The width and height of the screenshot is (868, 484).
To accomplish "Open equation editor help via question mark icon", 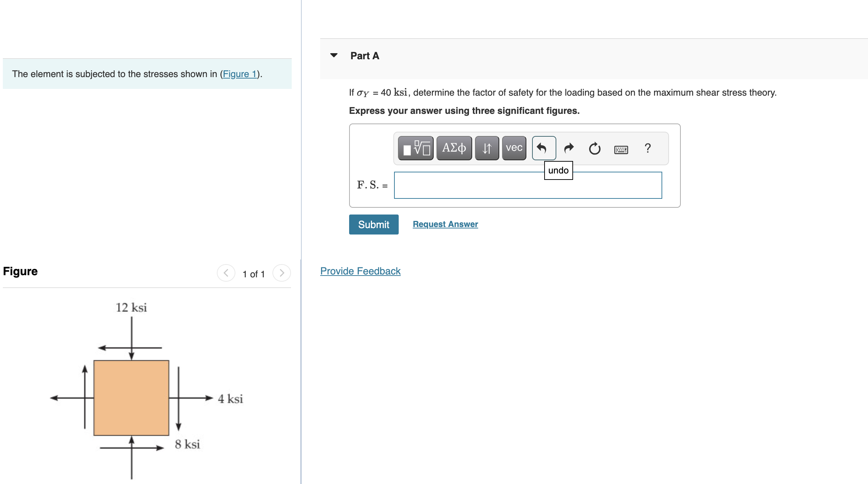I will pyautogui.click(x=647, y=148).
